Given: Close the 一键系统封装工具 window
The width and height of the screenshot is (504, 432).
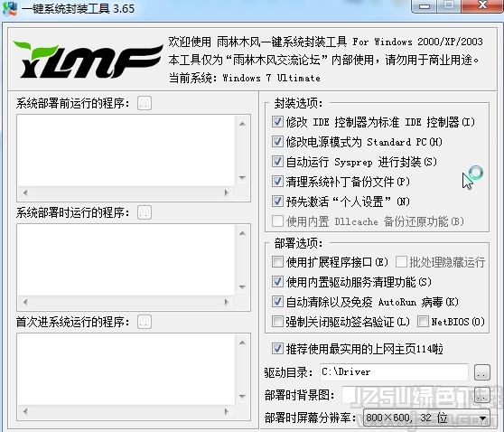Looking at the screenshot, I should coord(482,5).
